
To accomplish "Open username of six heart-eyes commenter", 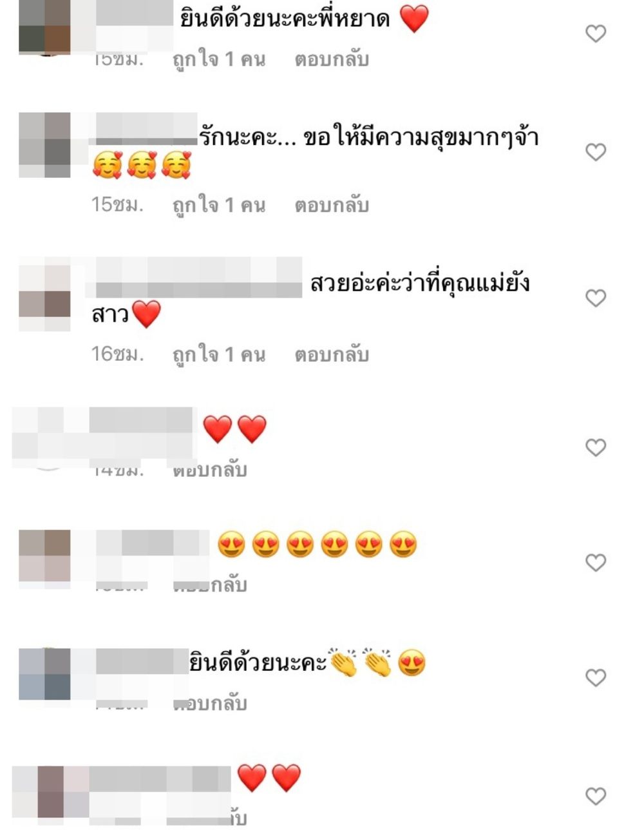I will tap(153, 543).
